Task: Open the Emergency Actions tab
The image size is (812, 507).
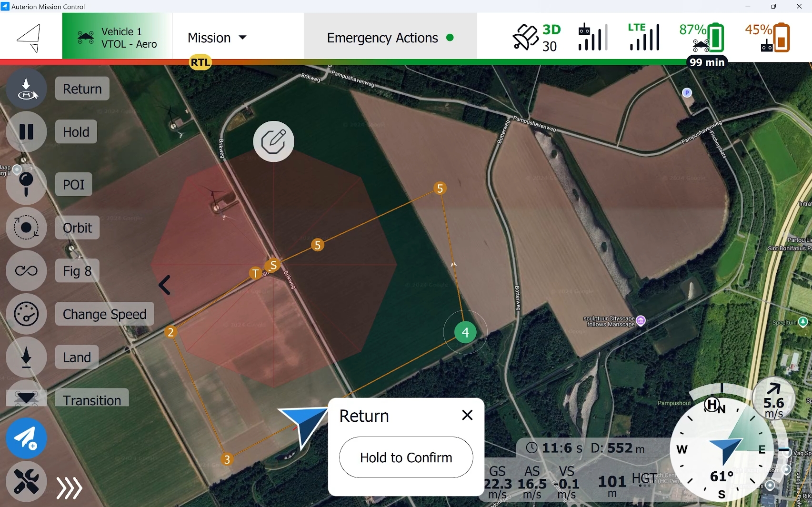Action: click(391, 38)
